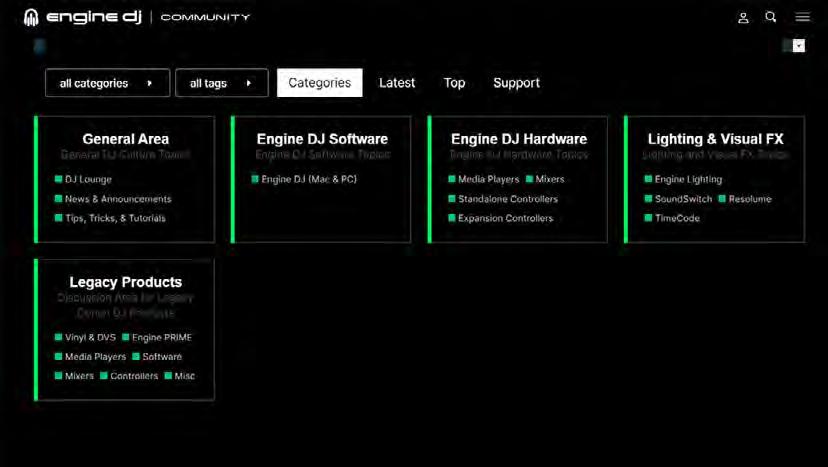This screenshot has height=467, width=828.
Task: Open Tips, Tricks, & Tutorials subcategory
Action: [110, 218]
